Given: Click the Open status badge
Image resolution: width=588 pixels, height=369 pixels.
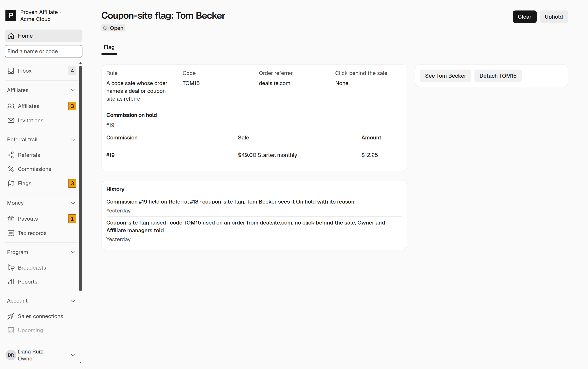Looking at the screenshot, I should tap(113, 28).
